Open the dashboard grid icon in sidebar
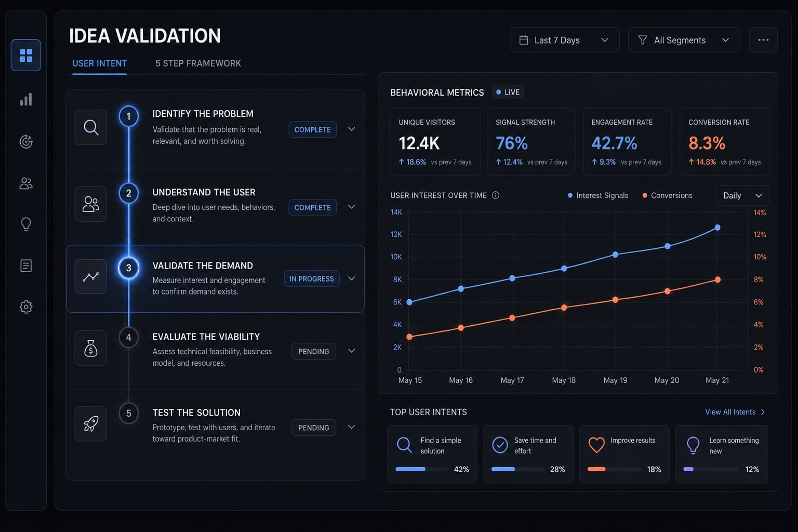The image size is (798, 532). [x=26, y=55]
